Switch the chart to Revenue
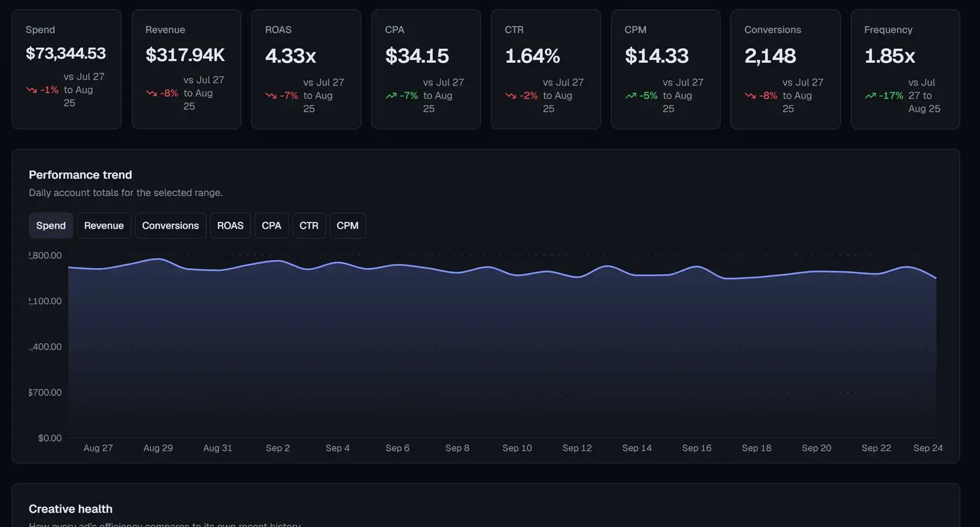The image size is (980, 527). 104,225
